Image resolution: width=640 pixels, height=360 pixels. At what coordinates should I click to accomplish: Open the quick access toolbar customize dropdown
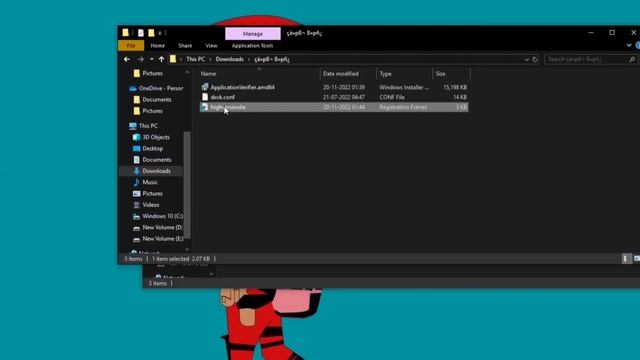click(x=160, y=33)
